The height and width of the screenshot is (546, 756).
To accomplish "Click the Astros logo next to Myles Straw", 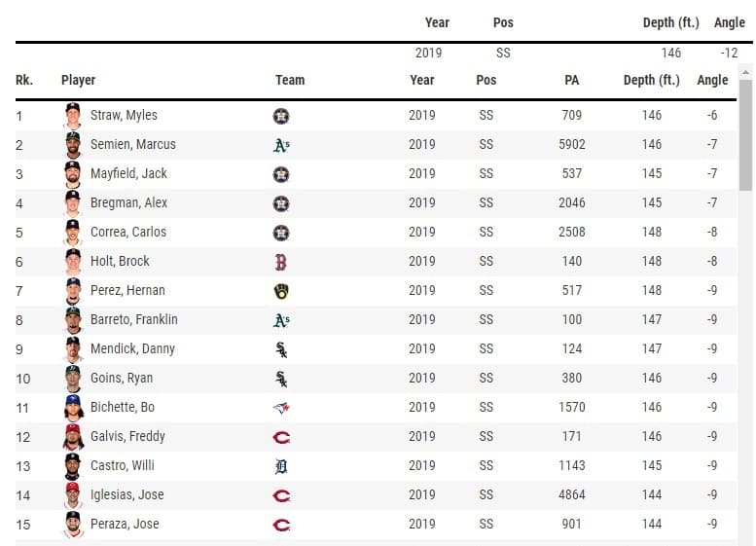I will coord(281,116).
